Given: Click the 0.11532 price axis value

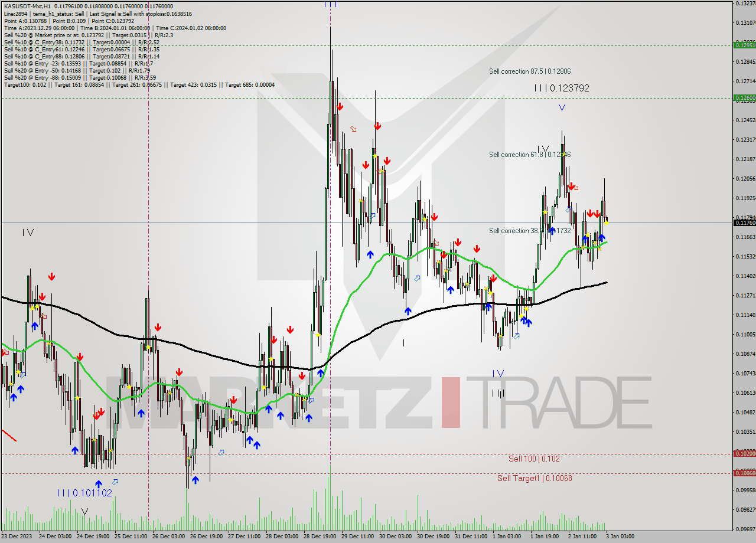Looking at the screenshot, I should [x=745, y=256].
